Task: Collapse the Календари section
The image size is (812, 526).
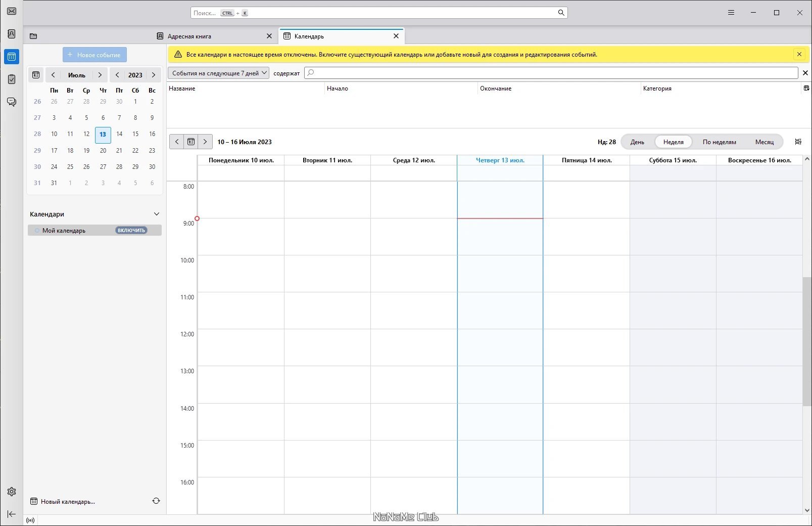Action: pyautogui.click(x=157, y=214)
